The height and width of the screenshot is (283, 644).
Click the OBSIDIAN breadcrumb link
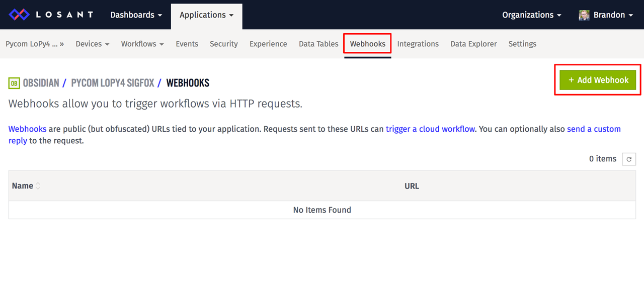(x=41, y=83)
